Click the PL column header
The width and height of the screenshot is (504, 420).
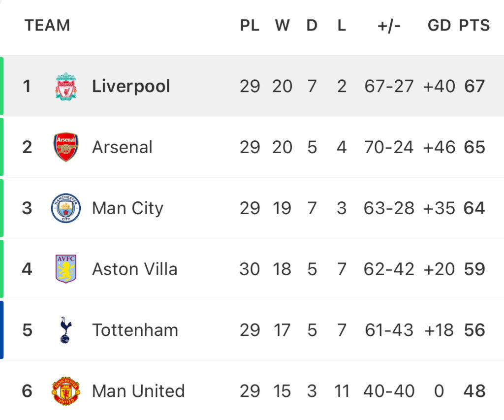coord(250,25)
